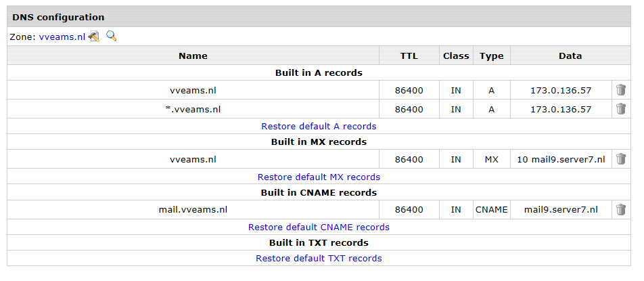
Task: Click the DNS configuration panel title
Action: pyautogui.click(x=58, y=17)
